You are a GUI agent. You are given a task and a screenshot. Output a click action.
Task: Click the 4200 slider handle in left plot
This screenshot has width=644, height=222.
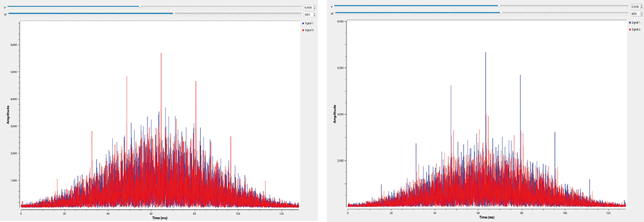click(174, 13)
